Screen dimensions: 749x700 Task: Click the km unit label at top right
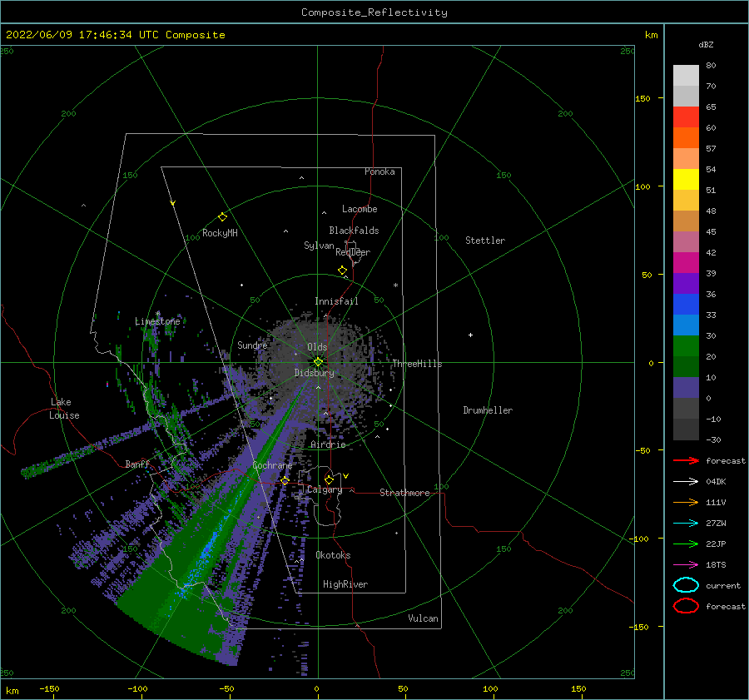click(651, 35)
